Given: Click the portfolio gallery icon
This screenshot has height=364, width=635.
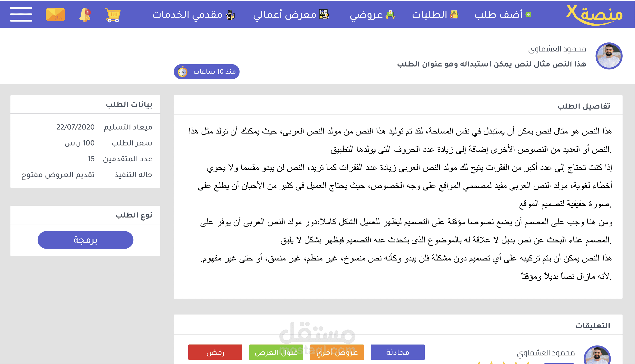Looking at the screenshot, I should [x=324, y=14].
